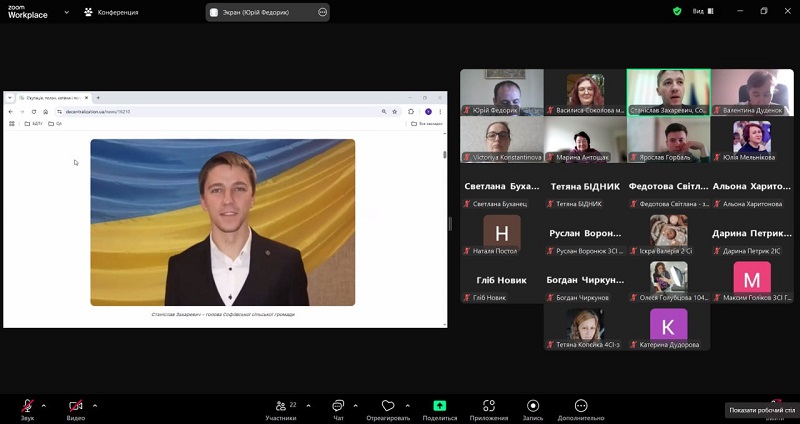The height and width of the screenshot is (424, 800).
Task: Select Валентина Дуденок video tile
Action: point(753,92)
